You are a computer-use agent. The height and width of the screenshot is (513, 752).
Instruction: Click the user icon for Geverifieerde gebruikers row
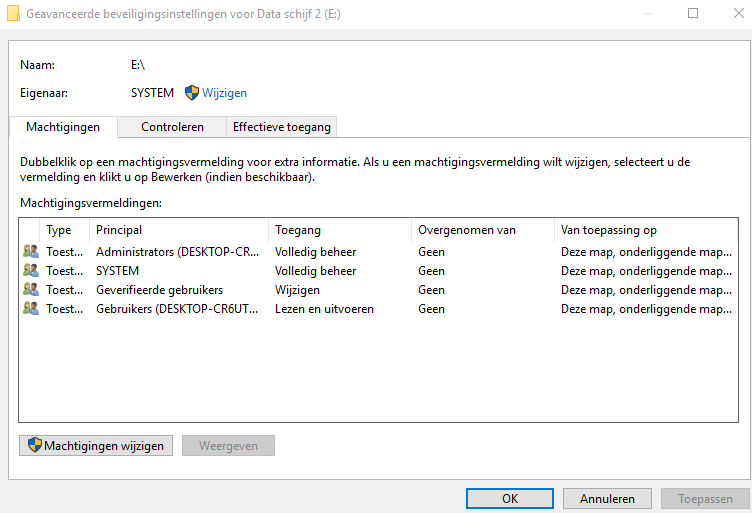(31, 290)
